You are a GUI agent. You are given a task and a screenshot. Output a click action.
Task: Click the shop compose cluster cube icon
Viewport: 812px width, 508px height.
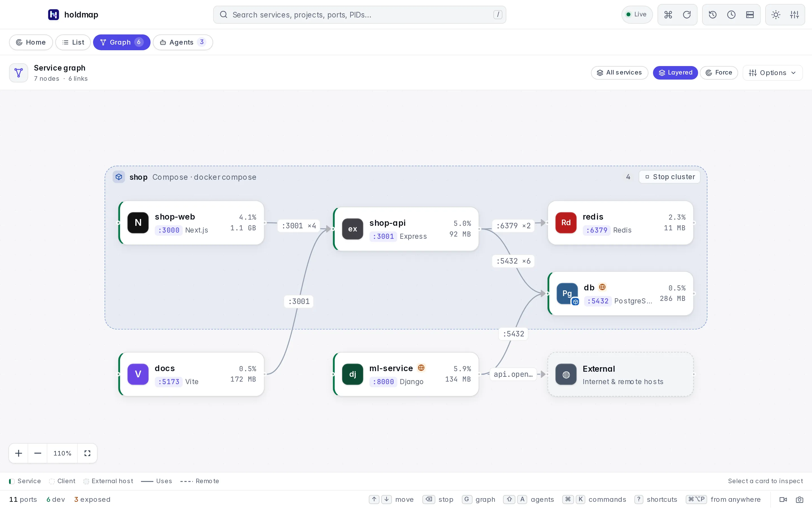coord(119,177)
